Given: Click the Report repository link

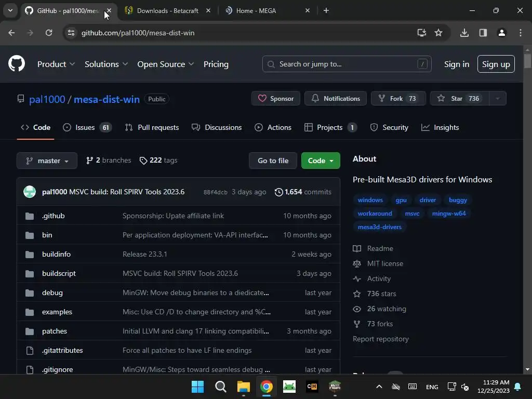Looking at the screenshot, I should coord(381,339).
